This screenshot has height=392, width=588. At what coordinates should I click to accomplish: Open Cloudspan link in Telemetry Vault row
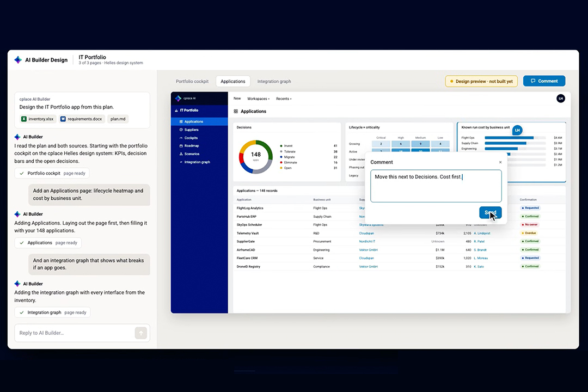click(x=366, y=234)
